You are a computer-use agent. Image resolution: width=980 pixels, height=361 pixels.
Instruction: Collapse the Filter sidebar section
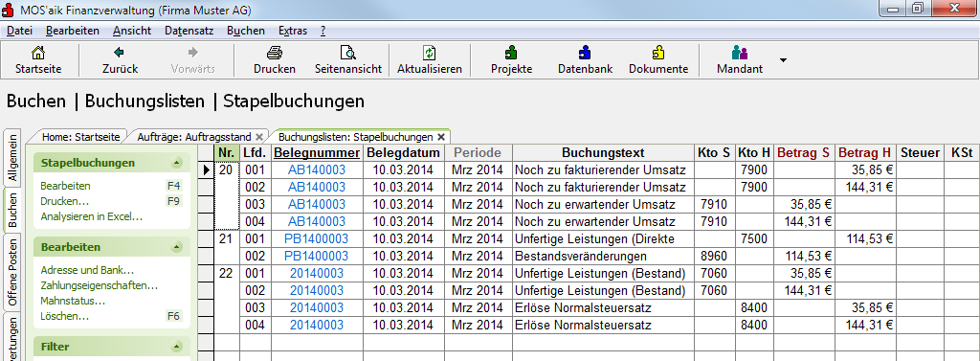pos(177,348)
